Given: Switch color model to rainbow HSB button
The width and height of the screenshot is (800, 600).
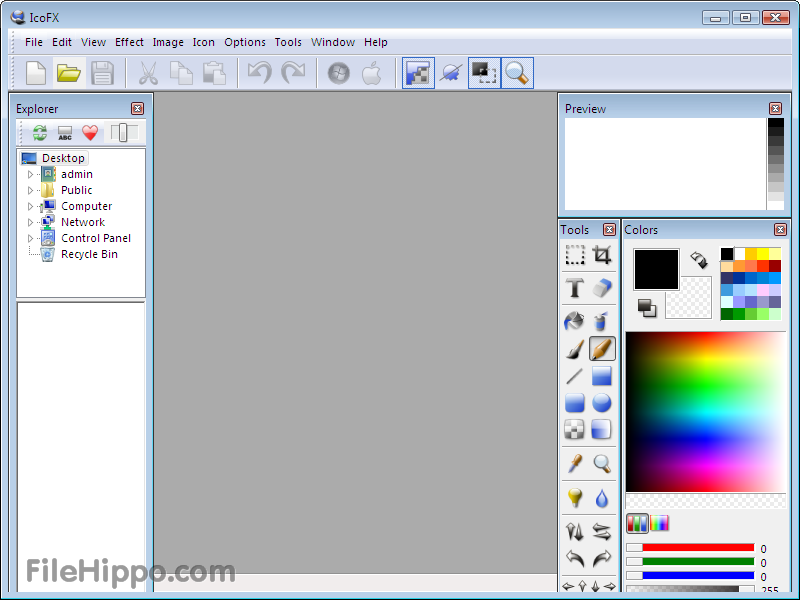Looking at the screenshot, I should click(x=660, y=523).
